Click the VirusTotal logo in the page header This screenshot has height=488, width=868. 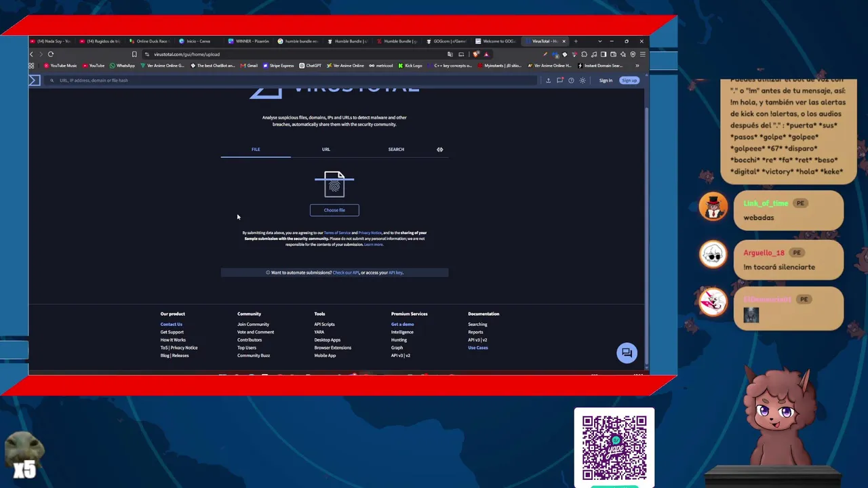click(35, 80)
